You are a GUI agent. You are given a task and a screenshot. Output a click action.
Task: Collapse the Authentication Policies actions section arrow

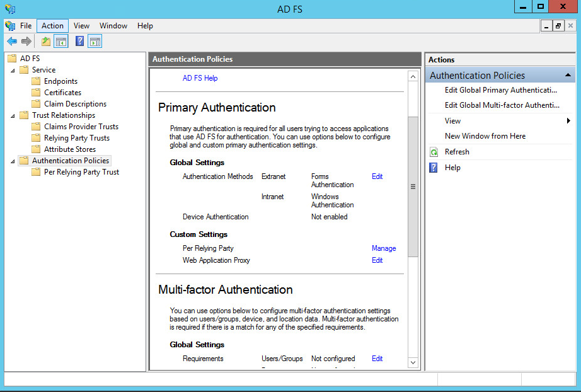pyautogui.click(x=568, y=75)
